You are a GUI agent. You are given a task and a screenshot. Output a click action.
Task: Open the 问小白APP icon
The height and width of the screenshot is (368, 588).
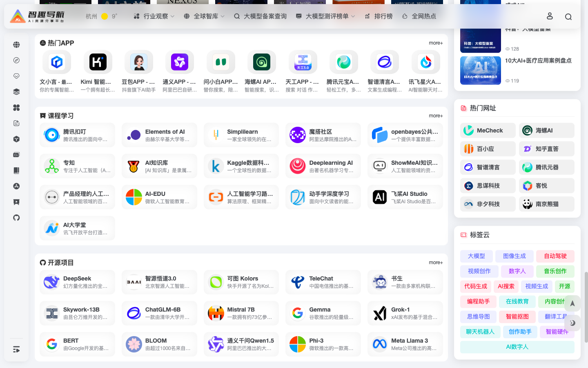click(221, 62)
